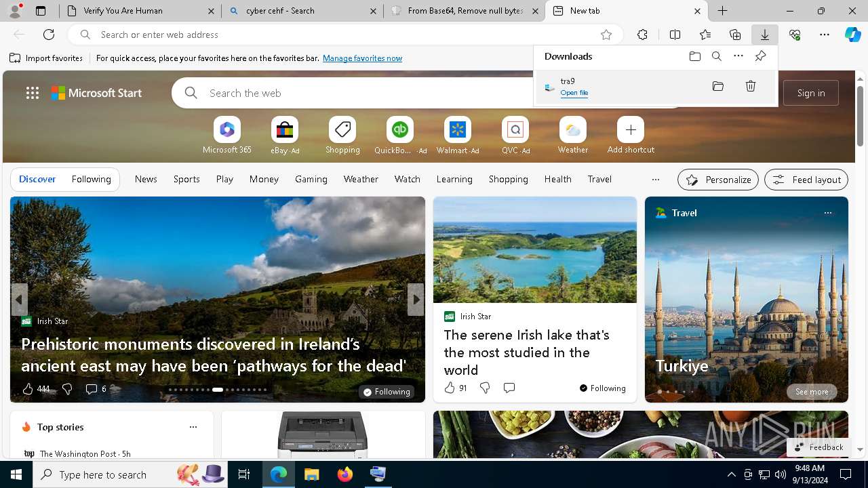Screen dimensions: 868x488
Task: Open Edge Settings and more menu
Action: coord(825,35)
